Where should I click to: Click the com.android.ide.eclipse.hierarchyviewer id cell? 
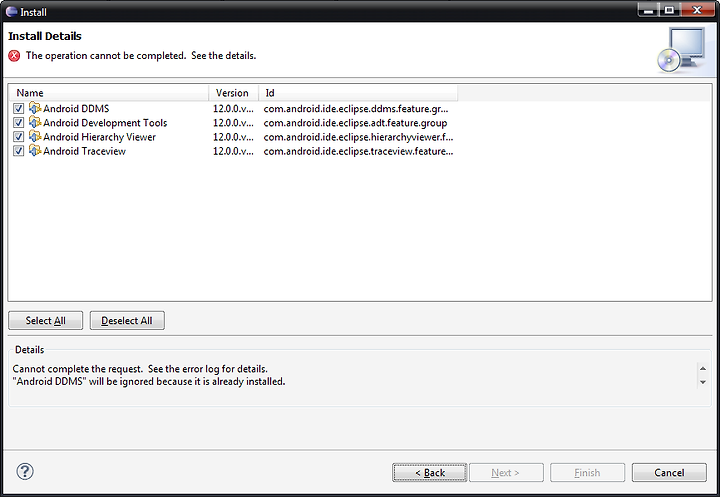point(358,137)
